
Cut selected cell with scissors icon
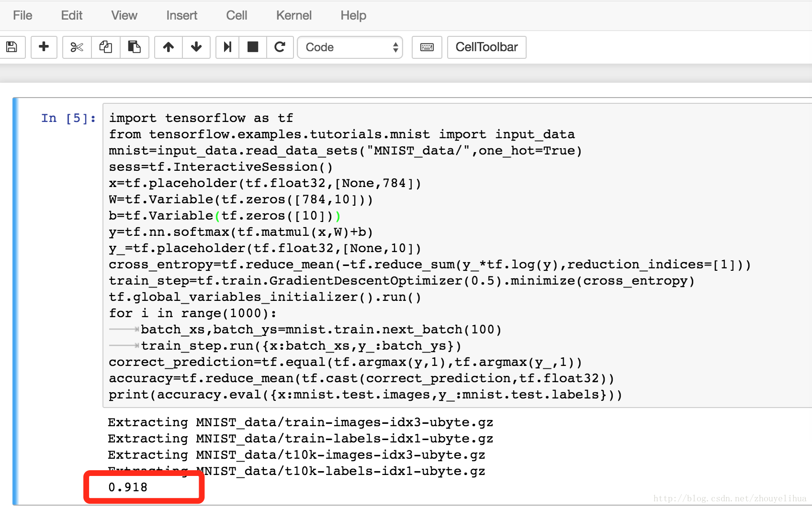[77, 47]
